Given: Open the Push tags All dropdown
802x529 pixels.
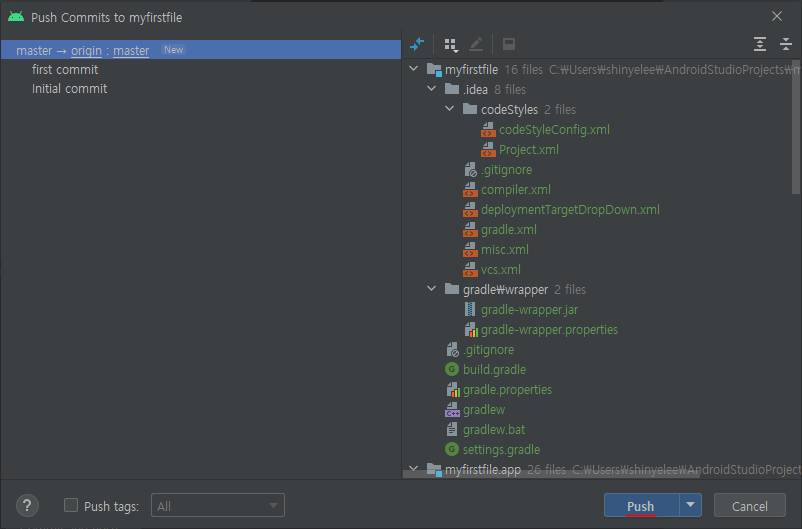Looking at the screenshot, I should point(218,505).
